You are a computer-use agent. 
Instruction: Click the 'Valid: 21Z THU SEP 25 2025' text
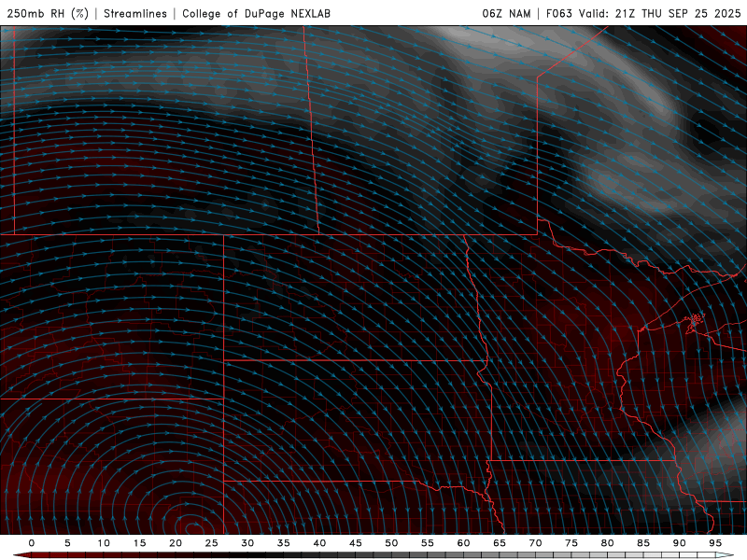point(660,13)
